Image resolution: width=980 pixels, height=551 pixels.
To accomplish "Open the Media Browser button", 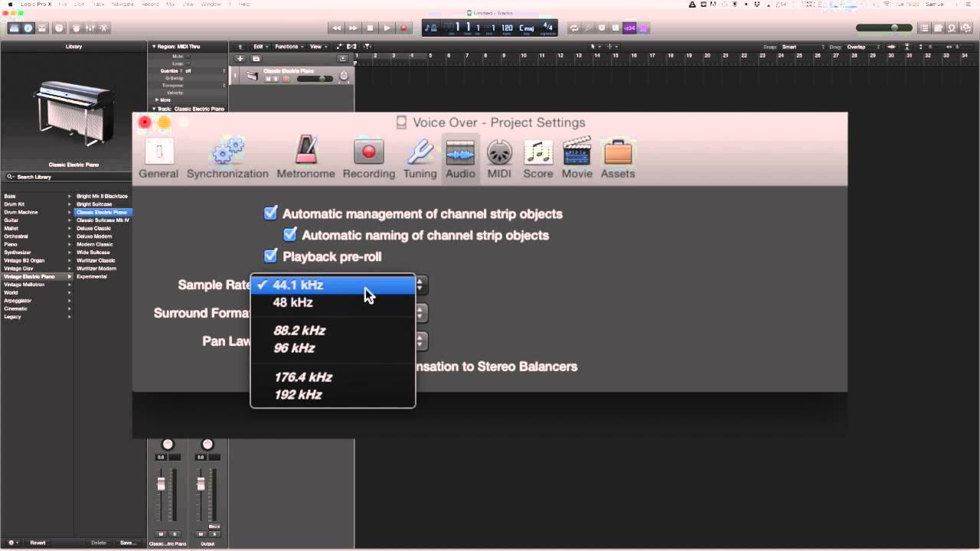I will pos(965,28).
